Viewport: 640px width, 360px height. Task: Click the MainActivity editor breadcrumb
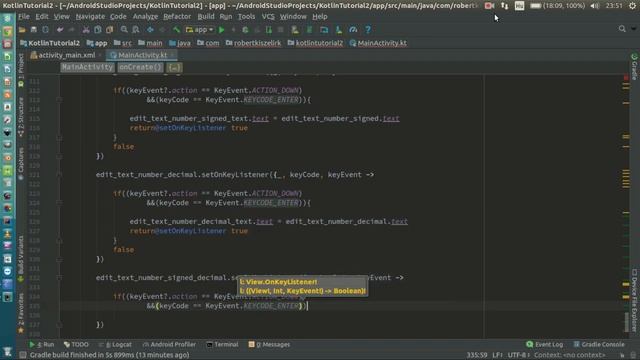point(87,67)
